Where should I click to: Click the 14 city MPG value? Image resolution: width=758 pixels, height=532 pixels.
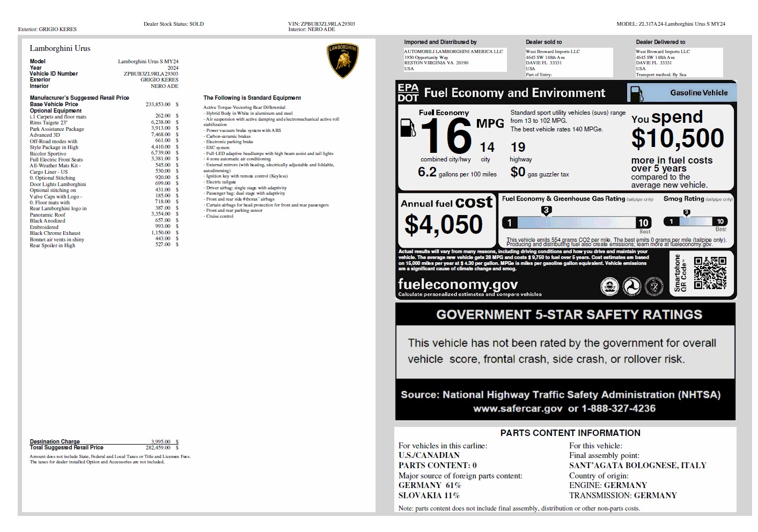(x=487, y=147)
